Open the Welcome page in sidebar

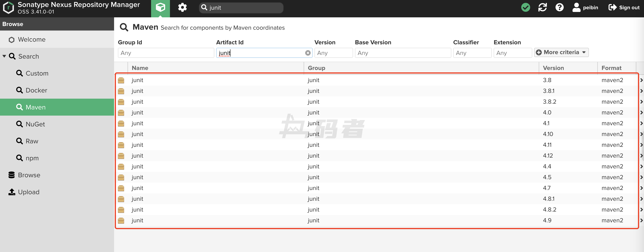(x=31, y=39)
